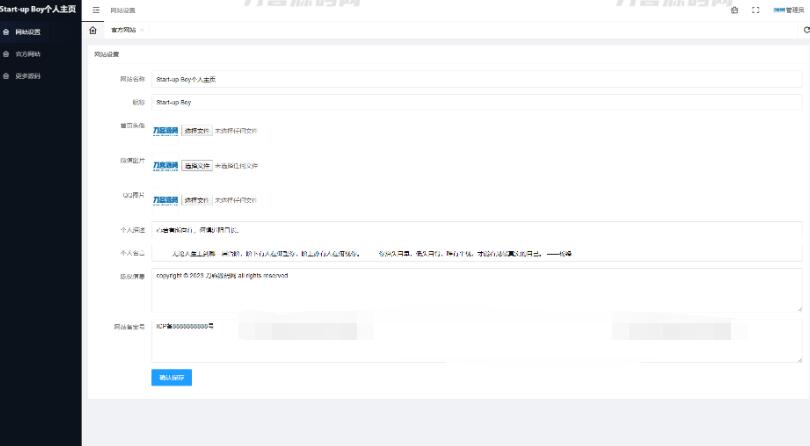Choose file for the 首页头像 upload
The width and height of the screenshot is (810, 446).
point(197,130)
